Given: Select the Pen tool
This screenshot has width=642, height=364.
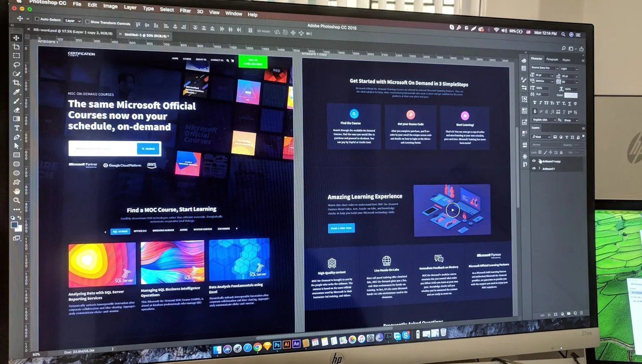Looking at the screenshot, I should pos(16,137).
